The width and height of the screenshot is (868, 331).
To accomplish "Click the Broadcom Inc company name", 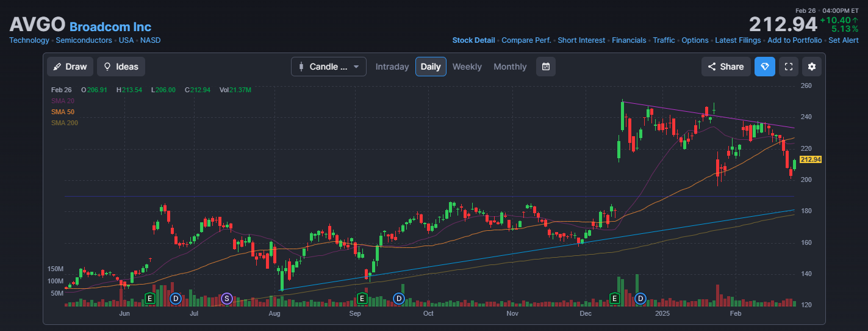I will [x=110, y=27].
